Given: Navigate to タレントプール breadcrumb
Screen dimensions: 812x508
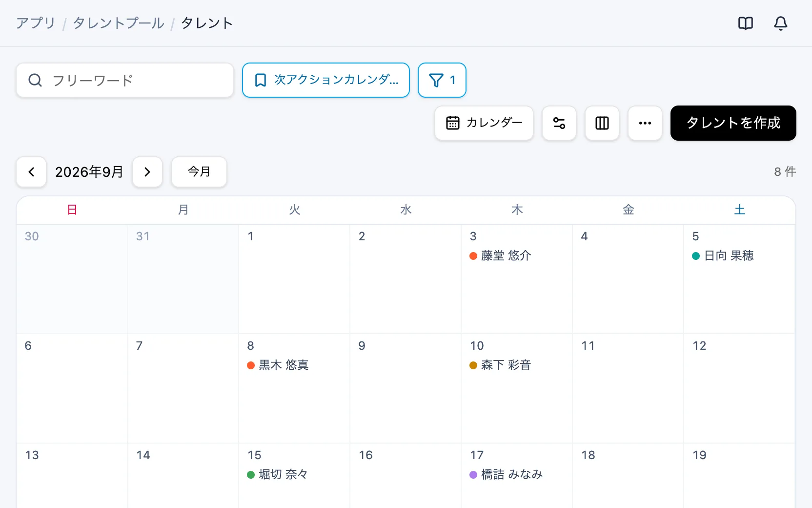Looking at the screenshot, I should click(x=119, y=23).
